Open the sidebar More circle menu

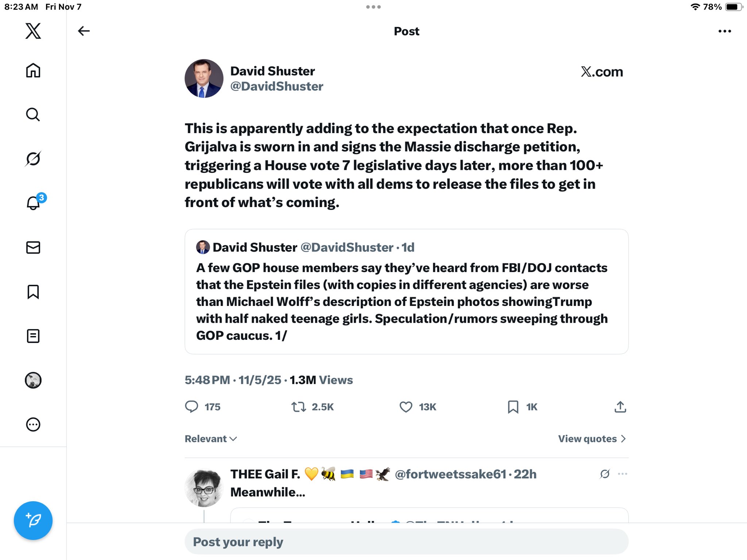point(33,424)
